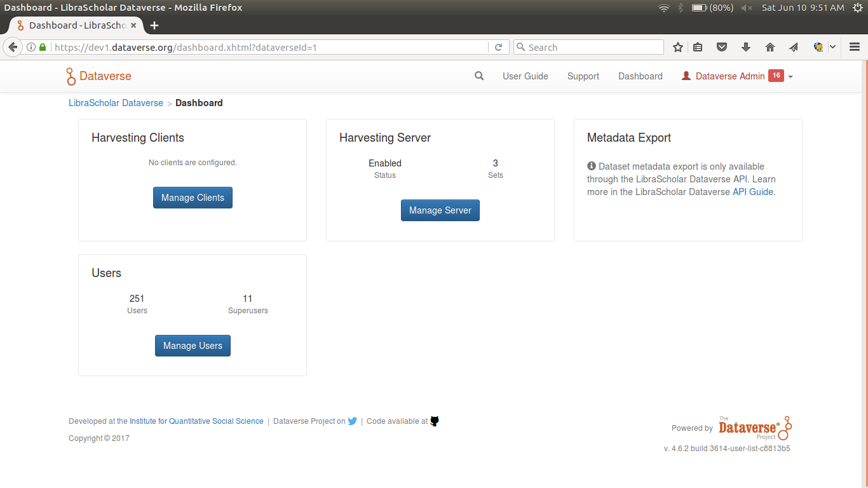The image size is (868, 488).
Task: Reload the current page
Action: [499, 47]
